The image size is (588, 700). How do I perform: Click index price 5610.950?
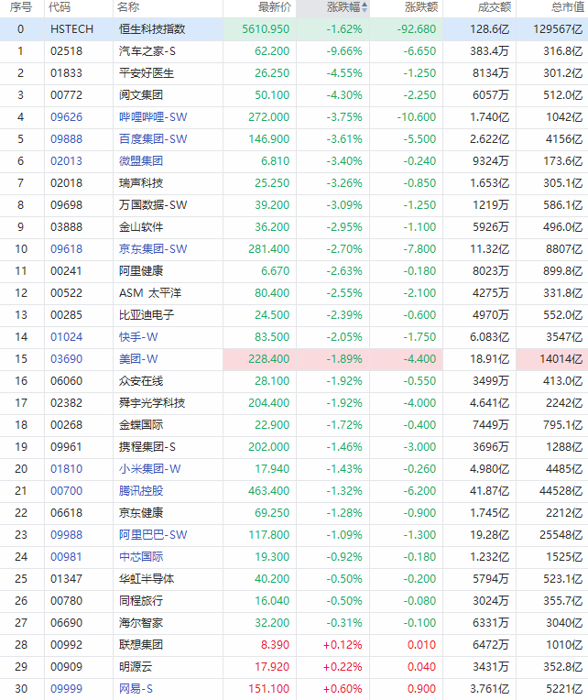266,29
